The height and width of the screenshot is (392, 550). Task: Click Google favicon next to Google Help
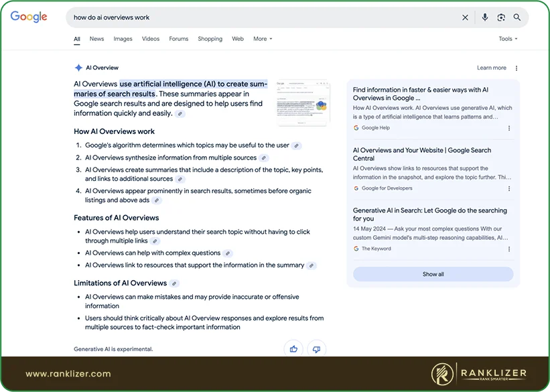click(x=356, y=128)
